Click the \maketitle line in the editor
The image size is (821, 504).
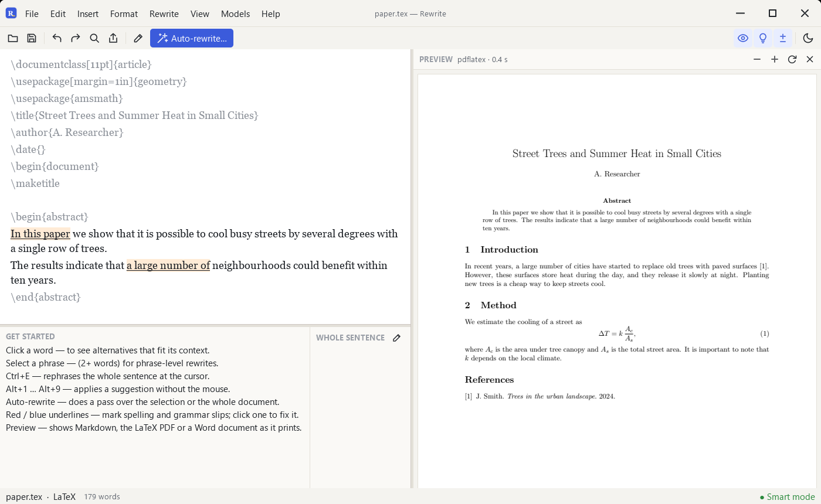point(35,183)
